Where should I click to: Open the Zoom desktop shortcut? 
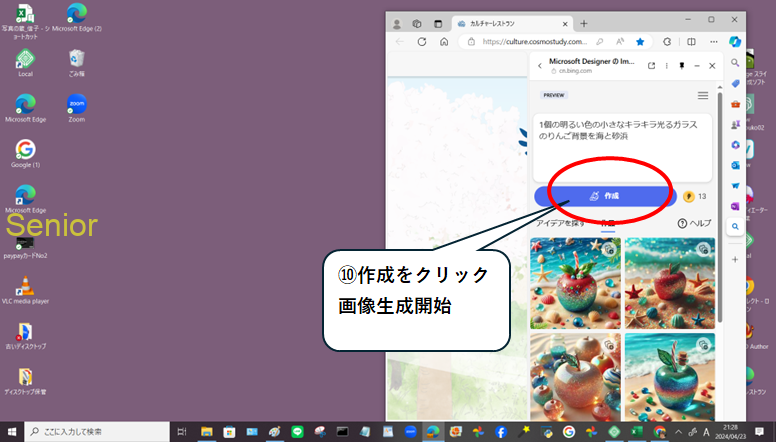pos(77,108)
